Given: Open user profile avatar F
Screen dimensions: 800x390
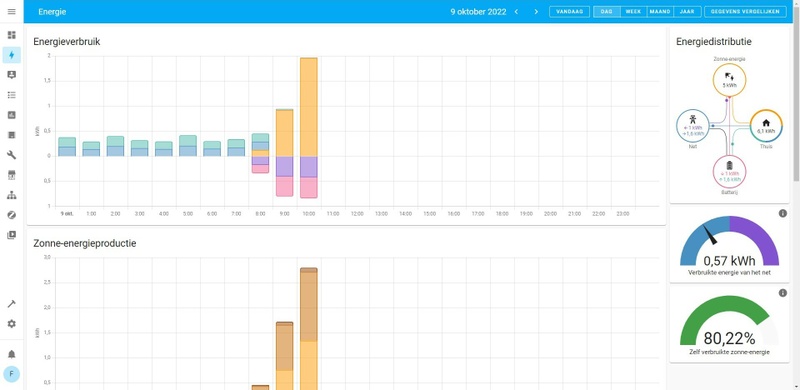Looking at the screenshot, I should click(12, 374).
